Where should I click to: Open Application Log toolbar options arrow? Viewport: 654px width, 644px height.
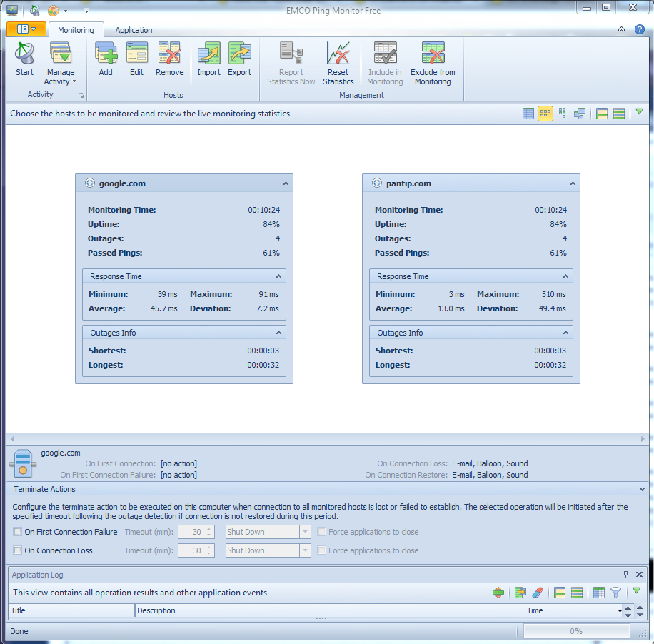tap(636, 590)
